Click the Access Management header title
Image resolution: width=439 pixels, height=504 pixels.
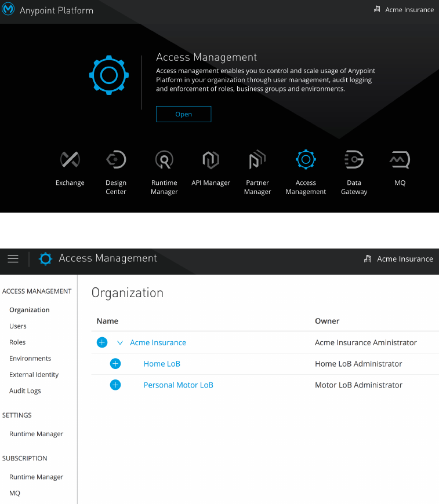tap(108, 258)
